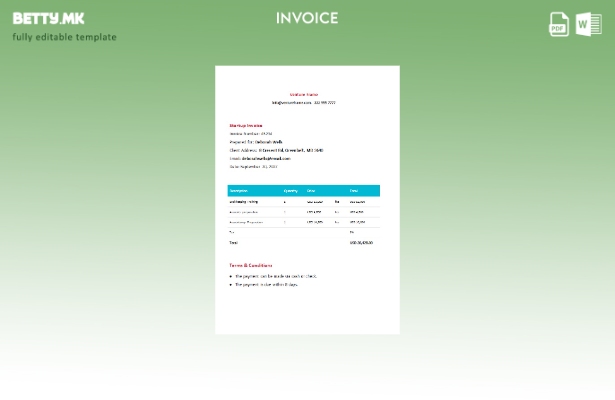615x400 pixels.
Task: Click the PDF file format icon
Action: coord(559,24)
